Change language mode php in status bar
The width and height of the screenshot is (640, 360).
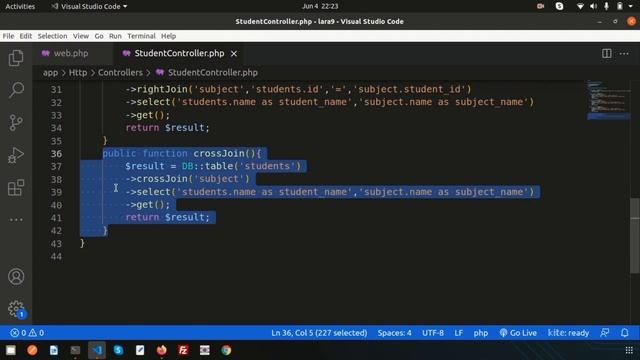pyautogui.click(x=480, y=333)
